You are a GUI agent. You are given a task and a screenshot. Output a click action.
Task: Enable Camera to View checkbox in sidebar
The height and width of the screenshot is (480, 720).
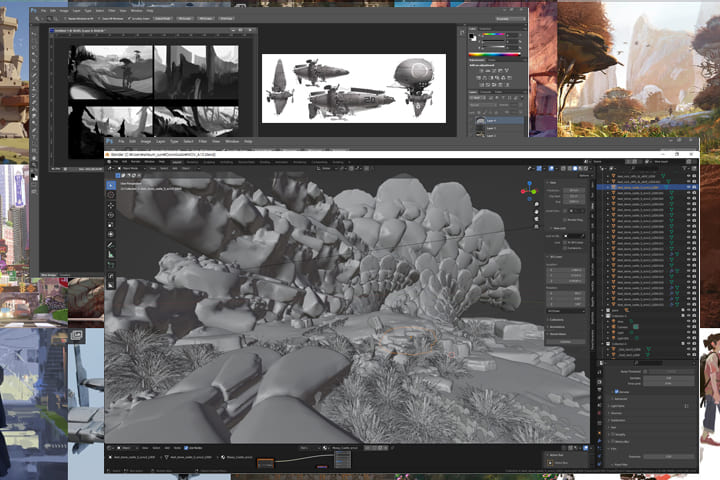click(565, 248)
